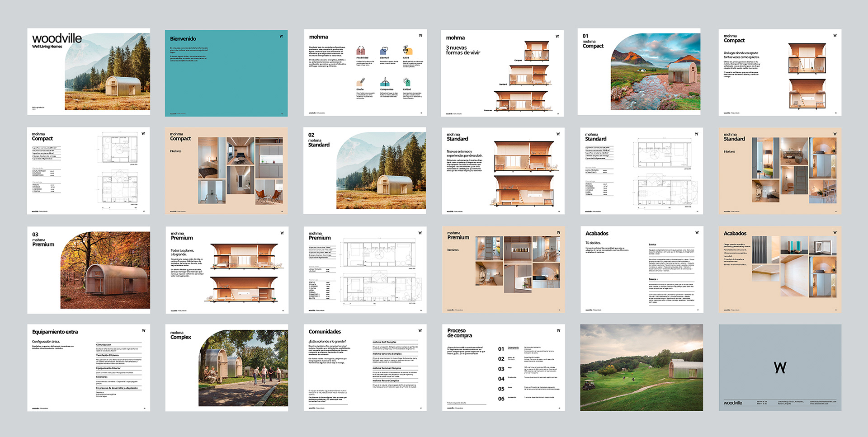Click the W logo on the Proceso de compra page
Screen dimensions: 868x437
pyautogui.click(x=558, y=330)
